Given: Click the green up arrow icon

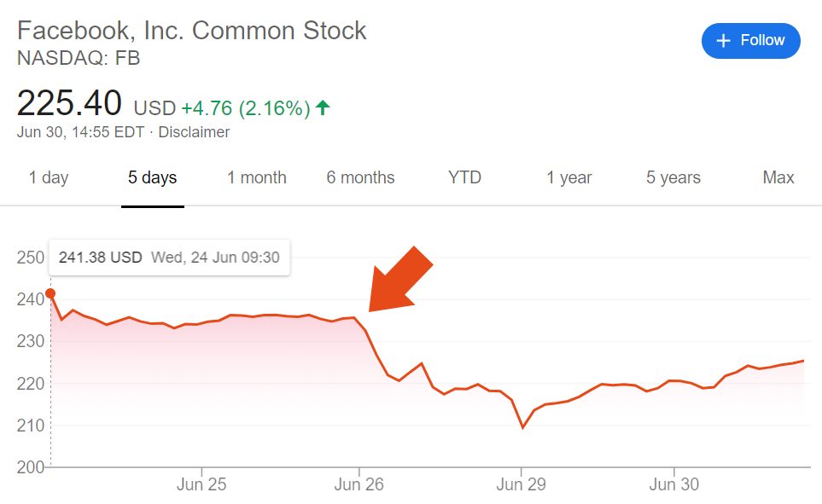Looking at the screenshot, I should 323,108.
